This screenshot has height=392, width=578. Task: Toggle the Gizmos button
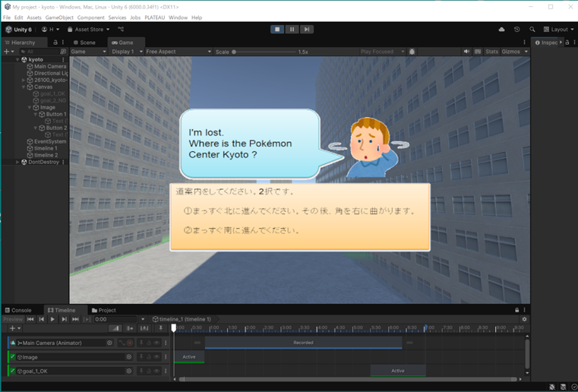point(510,52)
